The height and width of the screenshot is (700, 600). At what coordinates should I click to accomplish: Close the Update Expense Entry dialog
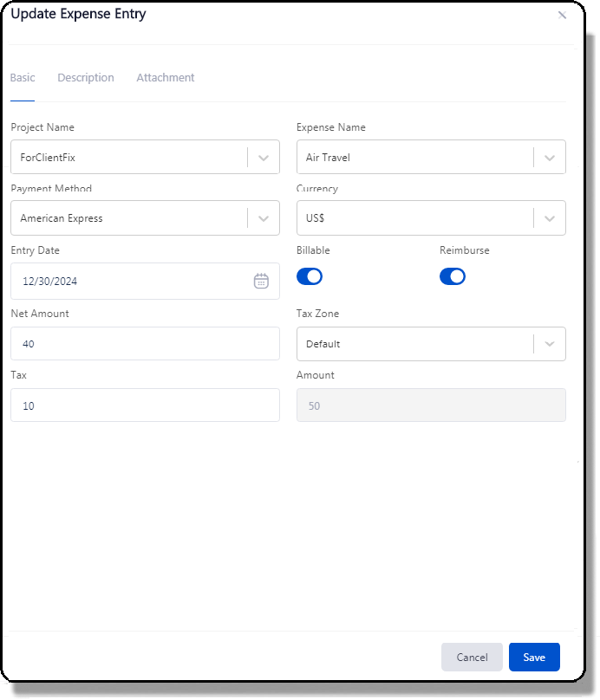(x=562, y=16)
